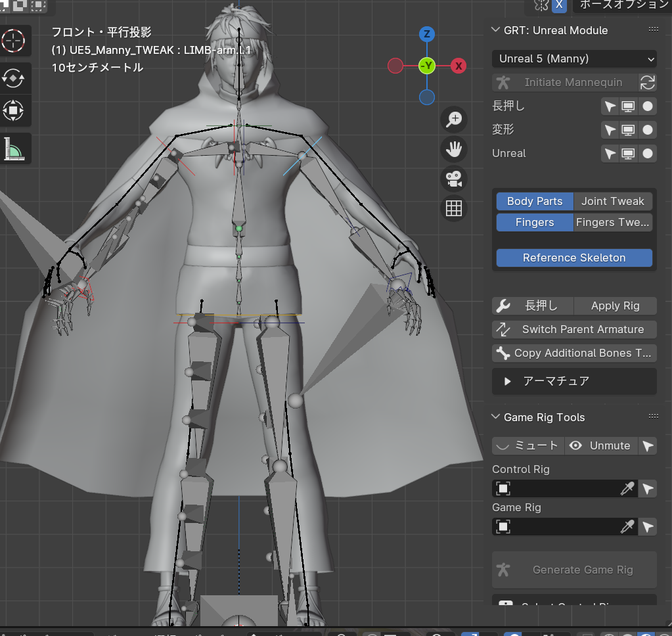This screenshot has width=672, height=636.
Task: Click the Game Rig object field
Action: [x=558, y=527]
